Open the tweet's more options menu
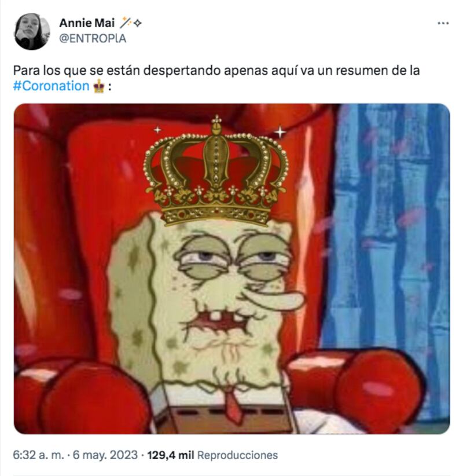 [x=443, y=23]
